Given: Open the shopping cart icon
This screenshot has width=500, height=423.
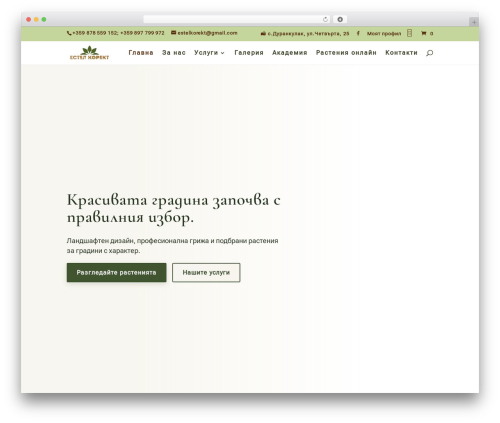Looking at the screenshot, I should [x=423, y=33].
